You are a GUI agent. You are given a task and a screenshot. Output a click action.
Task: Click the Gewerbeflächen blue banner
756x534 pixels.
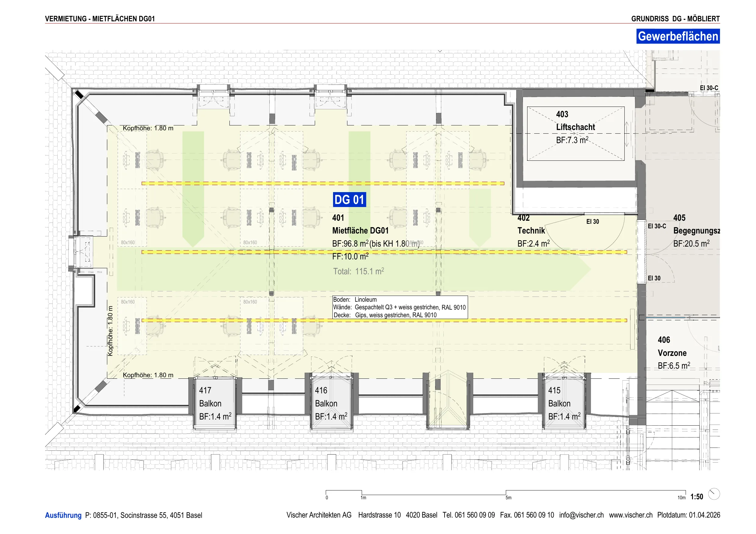coord(678,36)
